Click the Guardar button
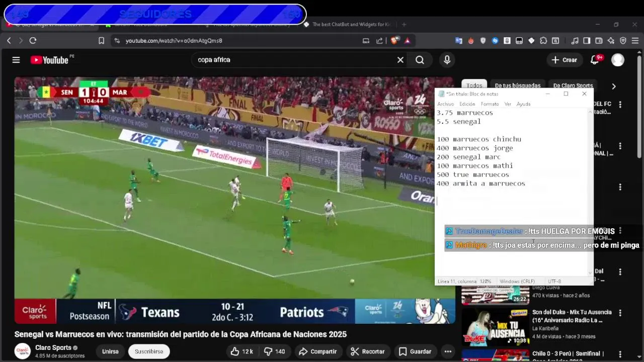644x362 pixels. (x=415, y=351)
